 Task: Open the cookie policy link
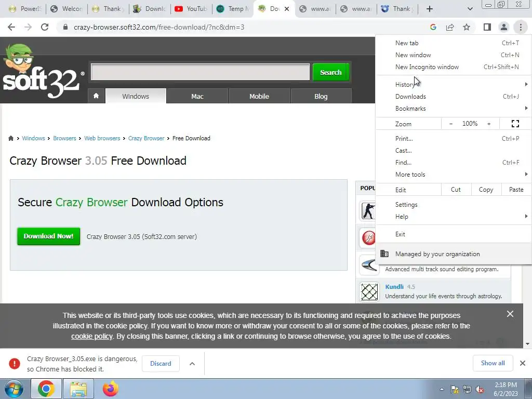coord(91,336)
